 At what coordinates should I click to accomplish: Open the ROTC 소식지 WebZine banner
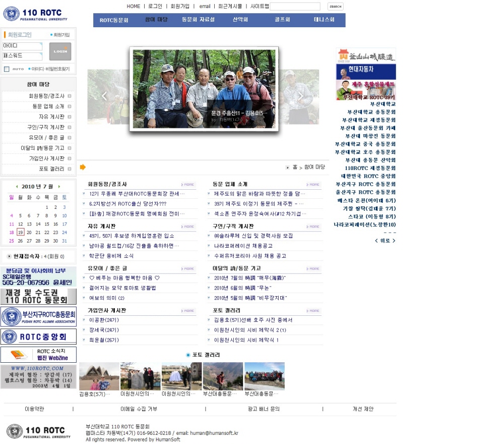[38, 355]
